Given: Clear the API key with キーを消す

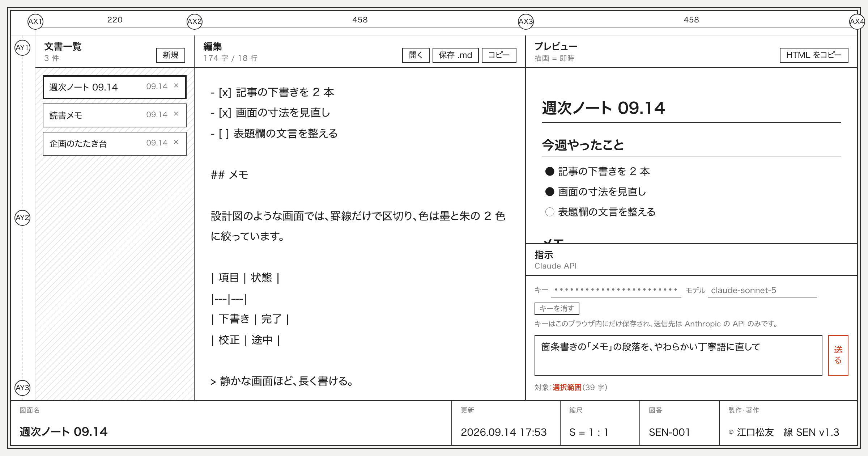Looking at the screenshot, I should (x=557, y=309).
